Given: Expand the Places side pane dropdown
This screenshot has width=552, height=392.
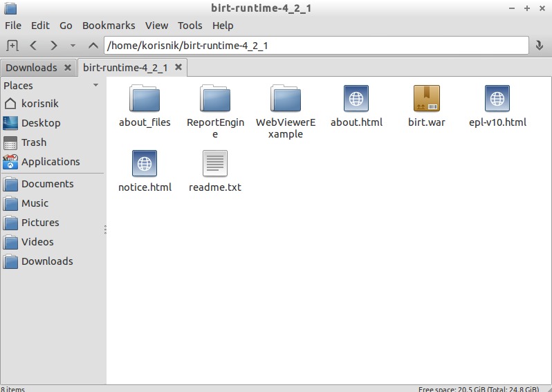Looking at the screenshot, I should click(95, 85).
